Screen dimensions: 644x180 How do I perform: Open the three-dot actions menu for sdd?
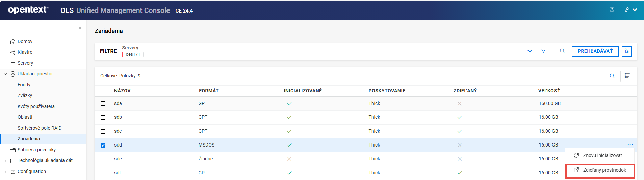[x=630, y=145]
